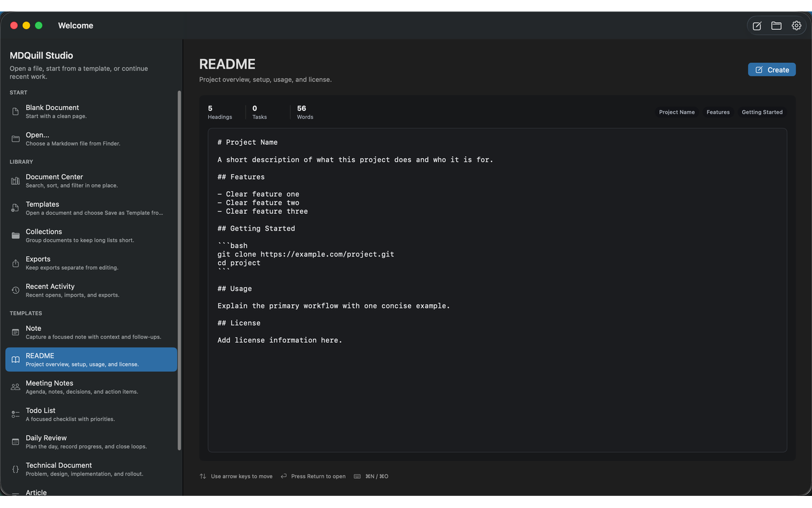This screenshot has width=812, height=508.
Task: Click the Technical Document braces icon
Action: [x=16, y=469]
